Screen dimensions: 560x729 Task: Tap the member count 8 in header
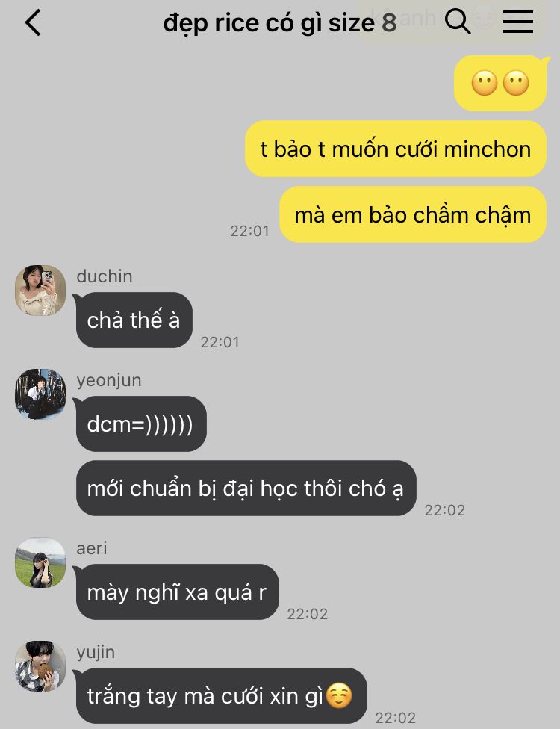pos(389,23)
